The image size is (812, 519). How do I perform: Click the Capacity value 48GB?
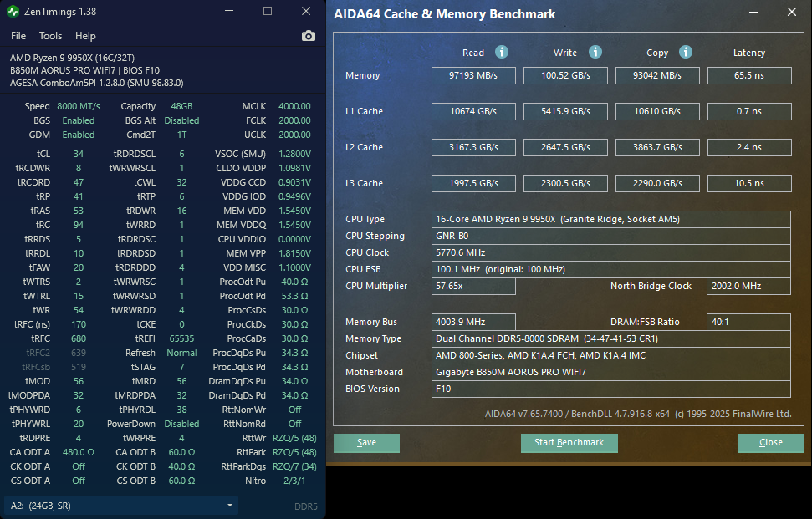pos(181,106)
